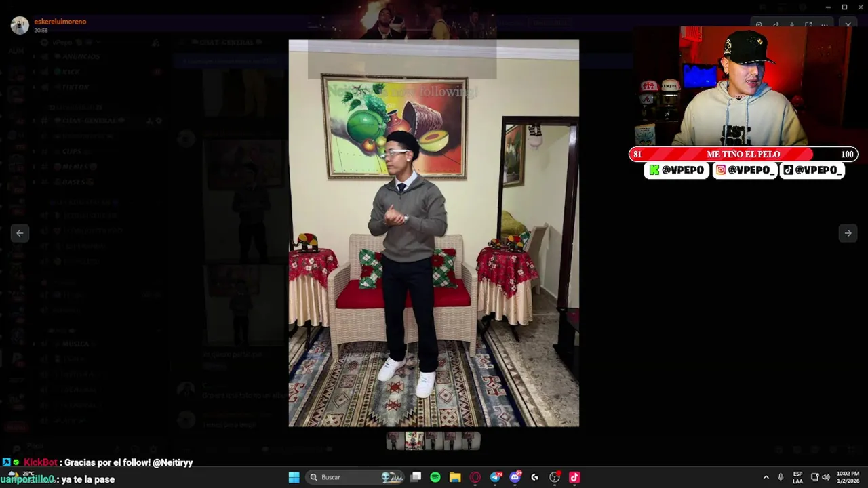Select the third thumbnail in the image strip
Image resolution: width=868 pixels, height=488 pixels.
pyautogui.click(x=433, y=441)
